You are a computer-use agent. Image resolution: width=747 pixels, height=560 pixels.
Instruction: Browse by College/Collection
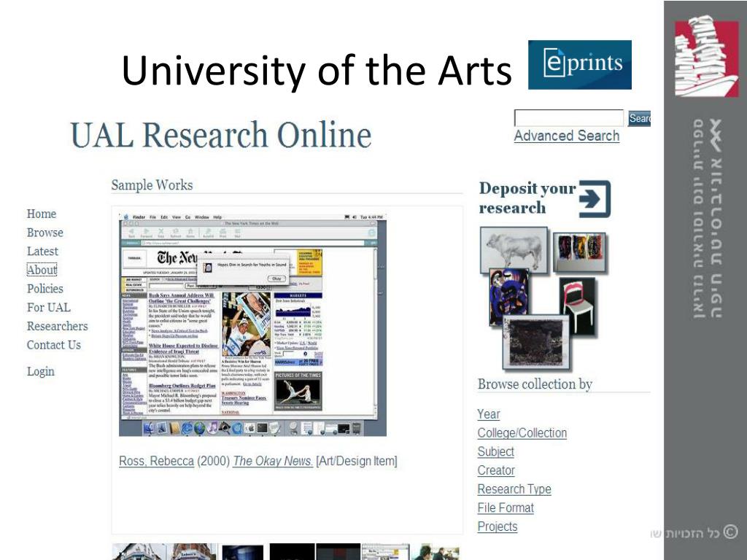[522, 433]
